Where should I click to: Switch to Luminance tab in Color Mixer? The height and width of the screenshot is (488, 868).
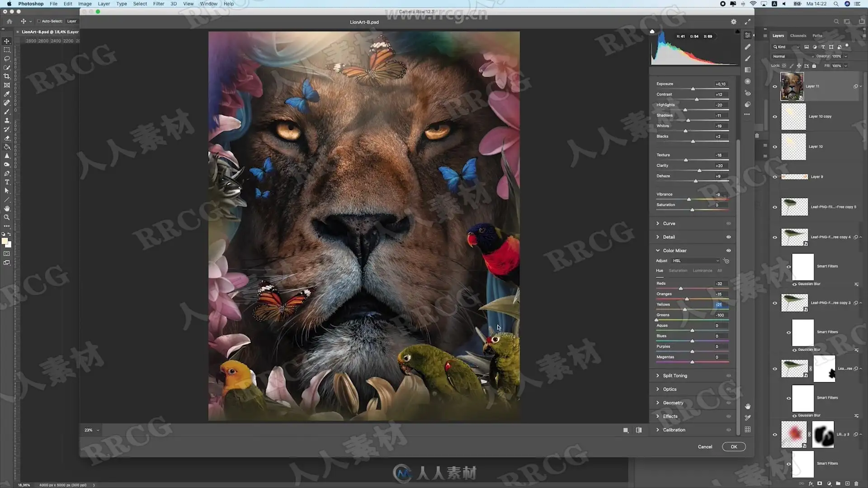click(x=702, y=271)
